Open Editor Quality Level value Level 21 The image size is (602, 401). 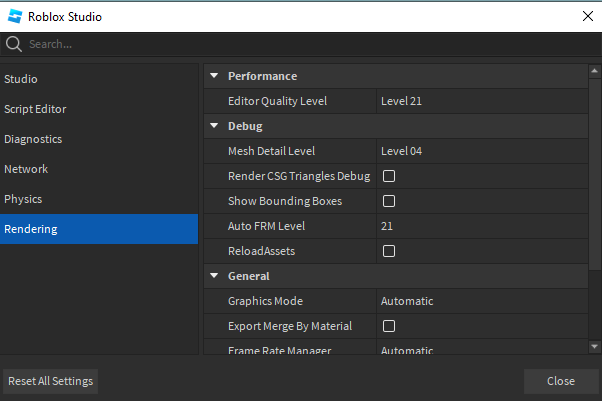click(x=482, y=101)
